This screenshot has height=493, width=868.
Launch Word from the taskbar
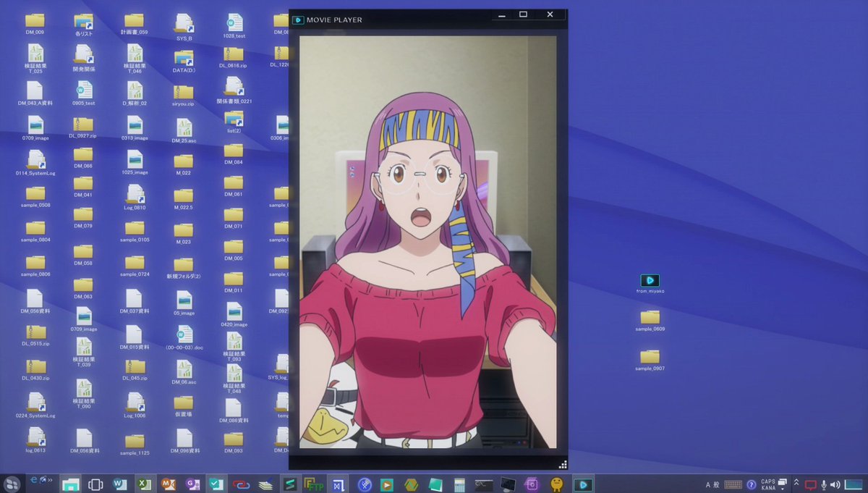point(119,484)
